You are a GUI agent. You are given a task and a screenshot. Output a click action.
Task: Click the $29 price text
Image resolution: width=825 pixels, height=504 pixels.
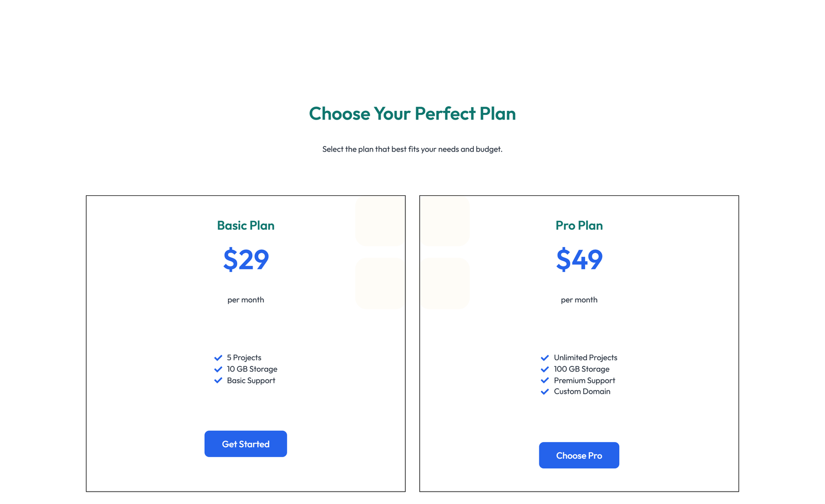click(x=245, y=260)
